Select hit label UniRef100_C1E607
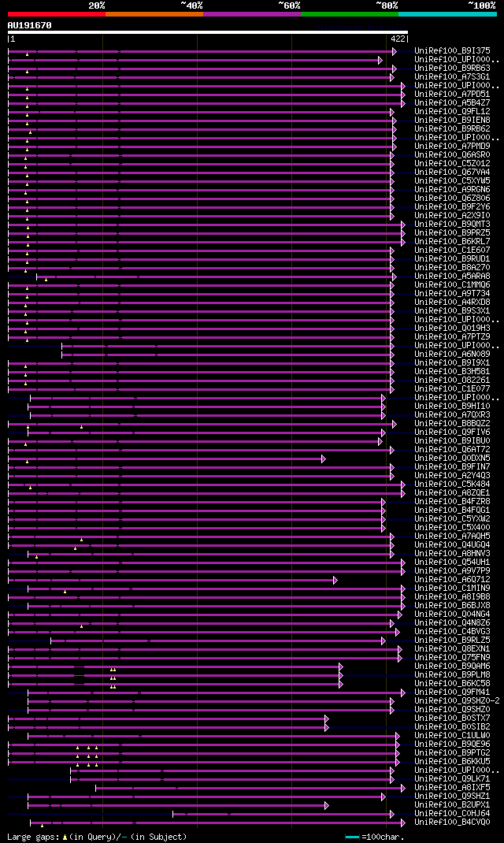Viewport: 504px width, 843px height. pyautogui.click(x=452, y=250)
